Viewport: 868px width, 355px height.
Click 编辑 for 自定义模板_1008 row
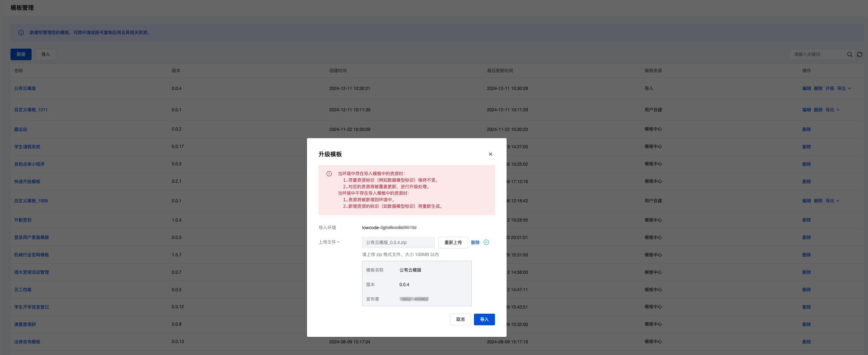[x=806, y=201]
